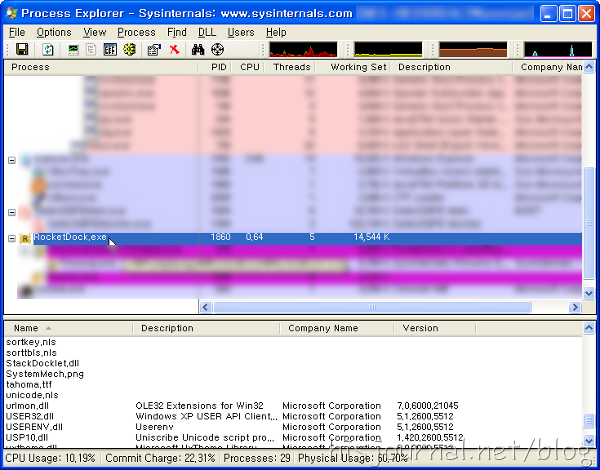
Task: Toggle the lower pane toolbar icon
Action: click(x=110, y=49)
